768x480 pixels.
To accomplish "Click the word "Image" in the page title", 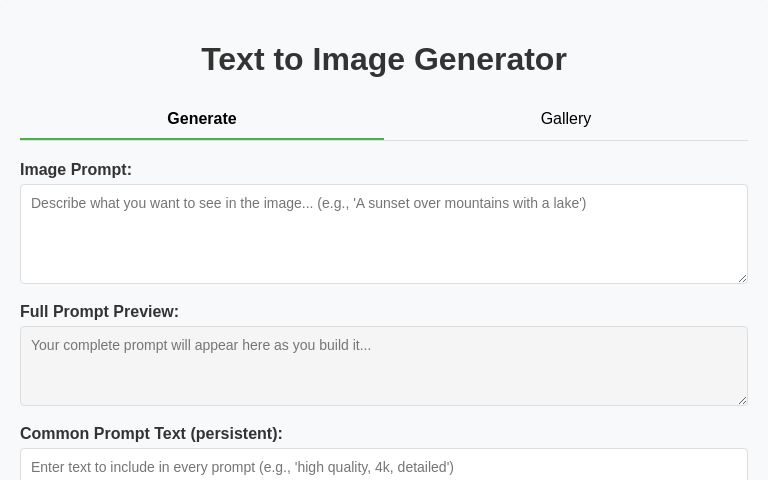I will [359, 60].
